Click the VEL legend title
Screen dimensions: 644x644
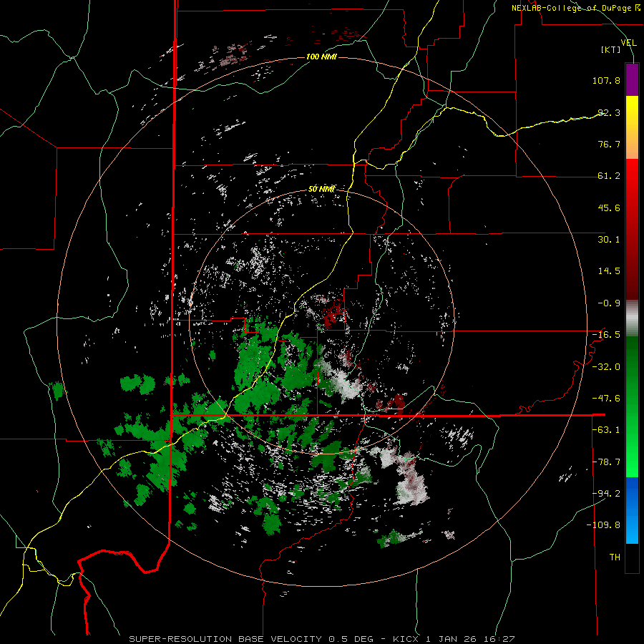(628, 43)
